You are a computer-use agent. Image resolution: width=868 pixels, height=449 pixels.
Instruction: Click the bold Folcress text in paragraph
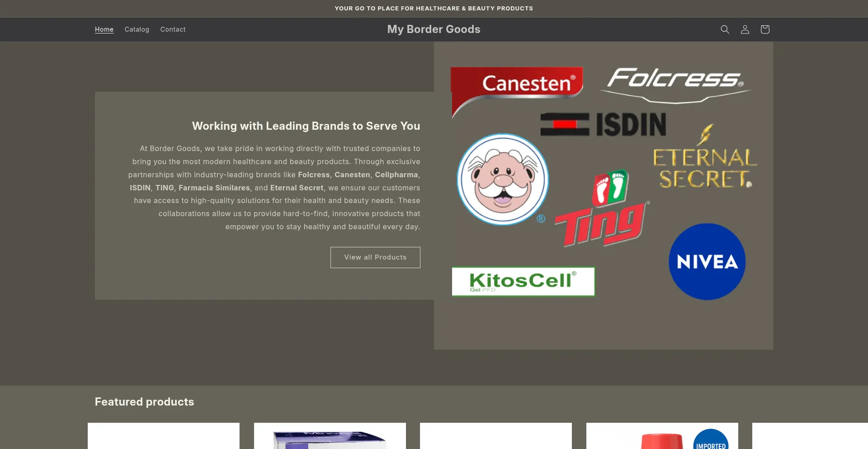314,175
